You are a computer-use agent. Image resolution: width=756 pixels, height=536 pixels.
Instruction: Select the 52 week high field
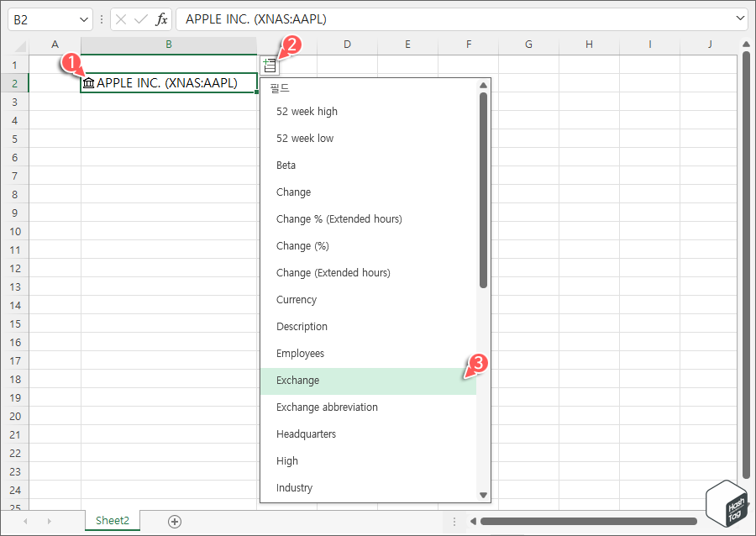click(x=369, y=112)
